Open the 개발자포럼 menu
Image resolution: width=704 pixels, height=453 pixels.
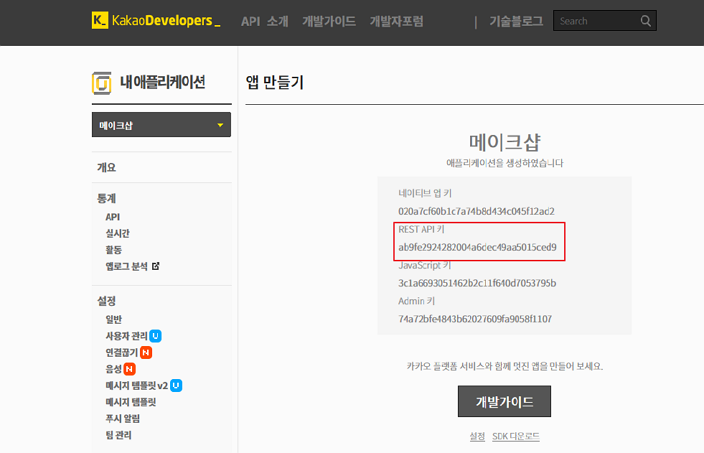pos(396,21)
